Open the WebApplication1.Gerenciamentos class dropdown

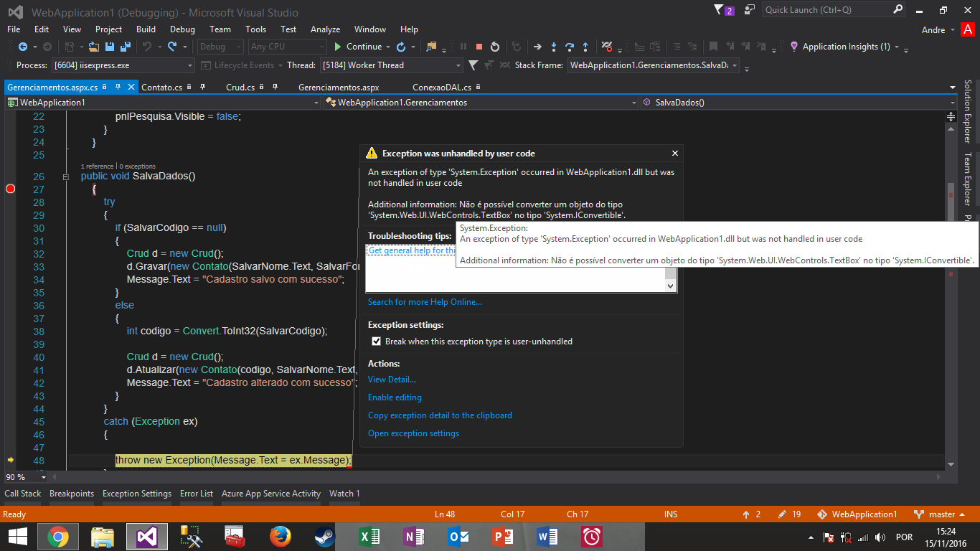(x=480, y=103)
